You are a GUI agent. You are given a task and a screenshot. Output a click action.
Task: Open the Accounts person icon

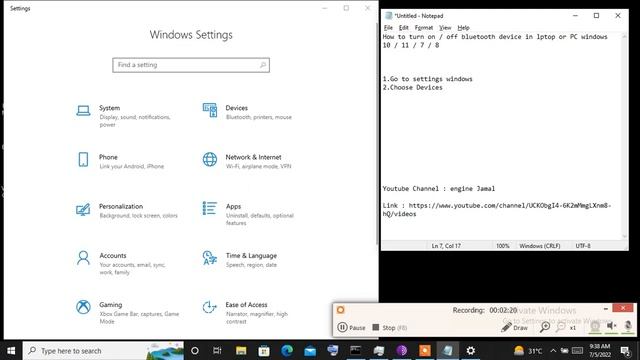point(83,258)
